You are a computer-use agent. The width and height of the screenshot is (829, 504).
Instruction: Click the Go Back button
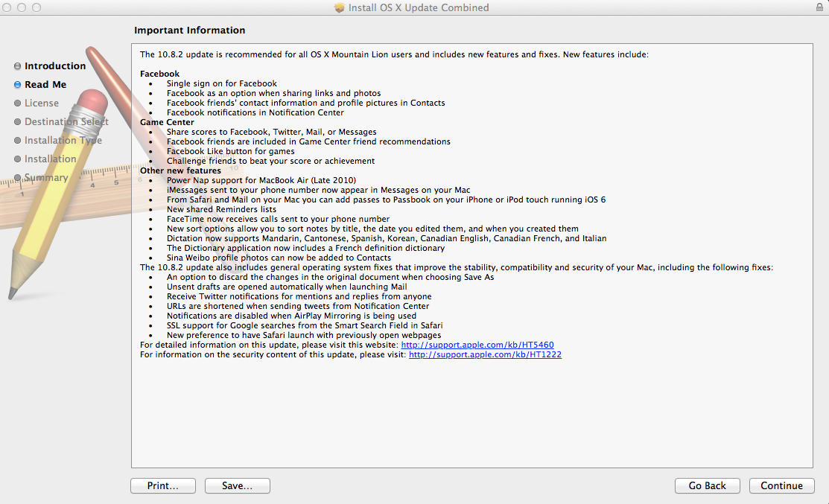pos(708,485)
